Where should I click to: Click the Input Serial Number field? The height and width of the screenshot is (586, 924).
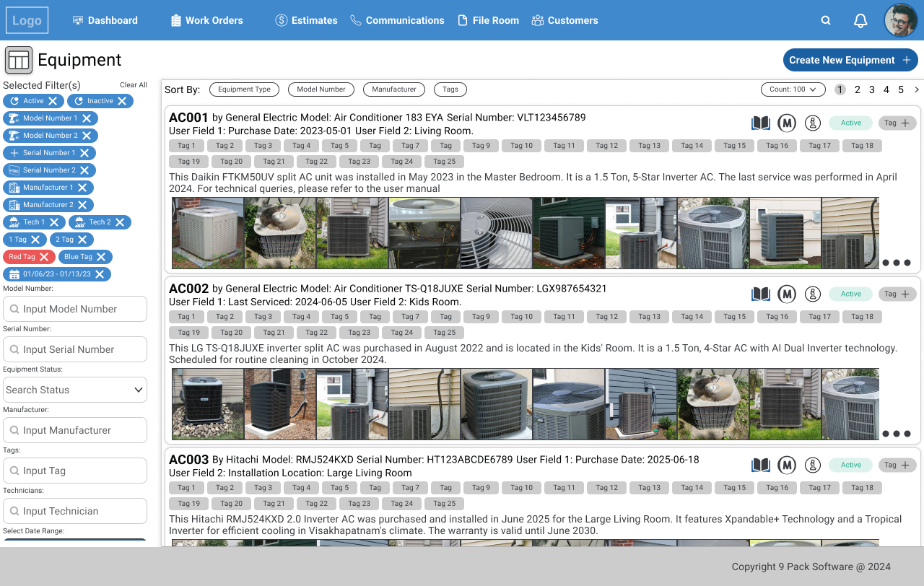tap(75, 349)
